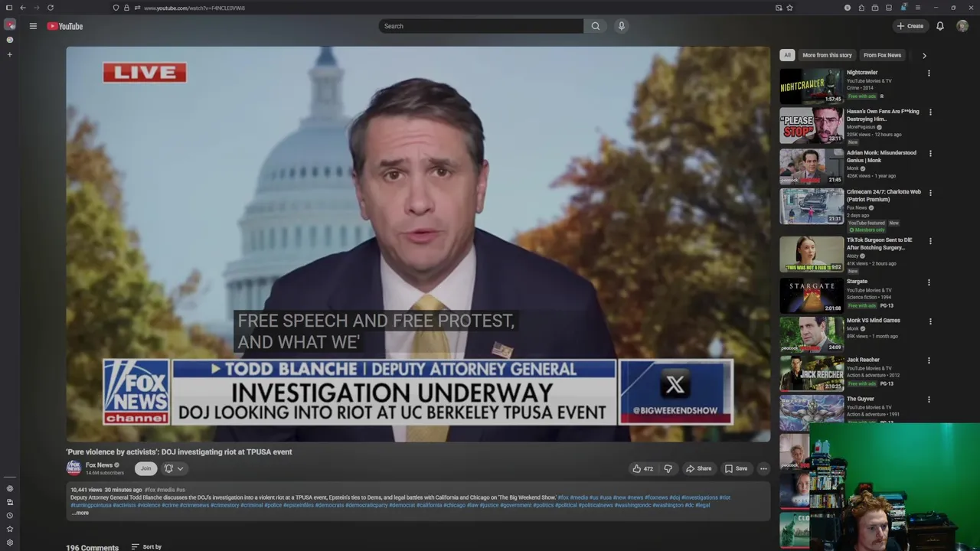This screenshot has height=551, width=980.
Task: Save the video to a playlist
Action: 736,468
